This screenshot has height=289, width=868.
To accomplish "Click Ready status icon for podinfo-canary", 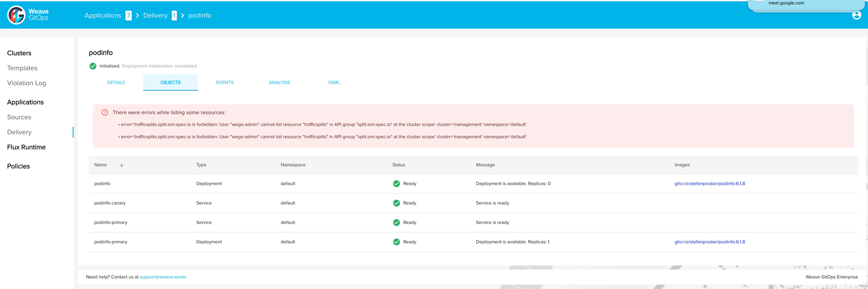I will pos(396,203).
